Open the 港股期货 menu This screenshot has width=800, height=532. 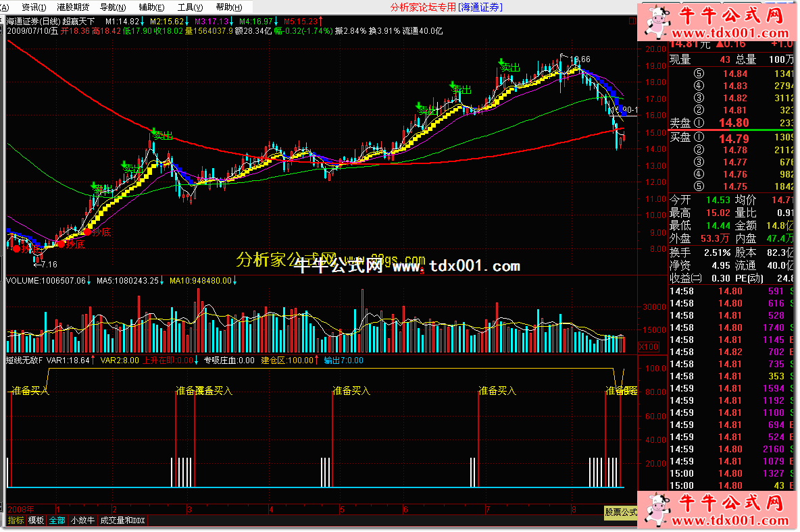point(73,7)
